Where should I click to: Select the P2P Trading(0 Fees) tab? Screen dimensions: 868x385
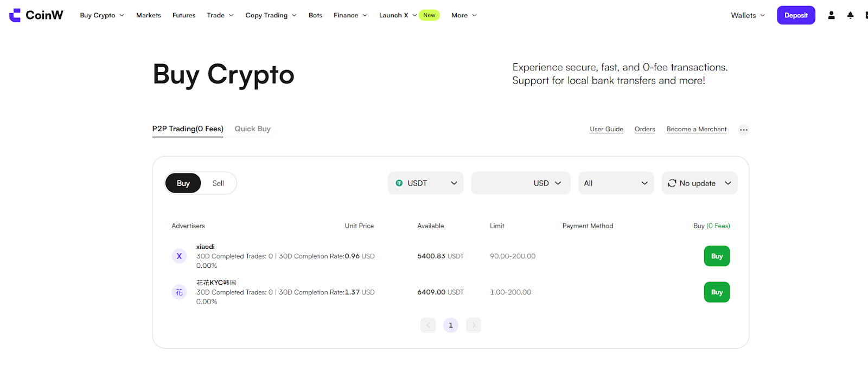(x=188, y=129)
